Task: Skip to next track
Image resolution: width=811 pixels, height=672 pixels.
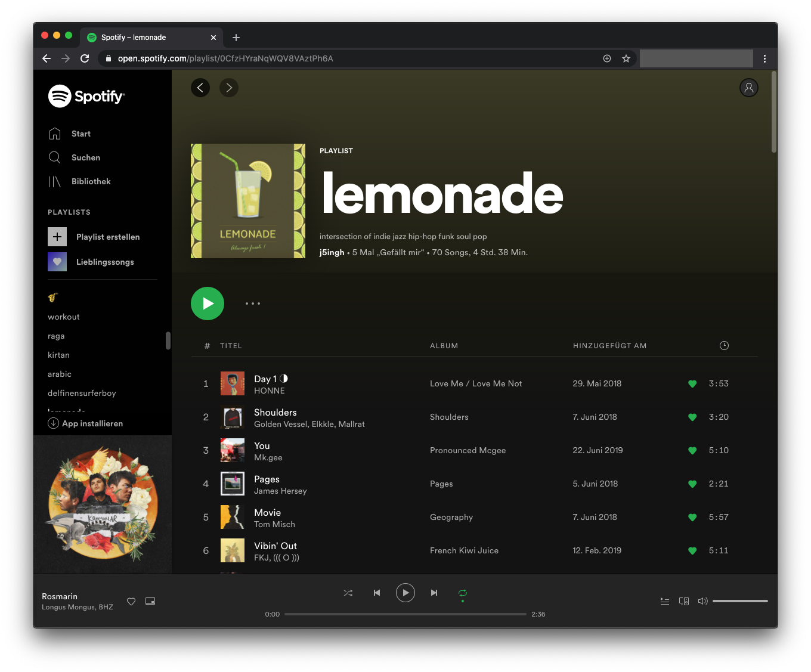Action: [x=434, y=593]
